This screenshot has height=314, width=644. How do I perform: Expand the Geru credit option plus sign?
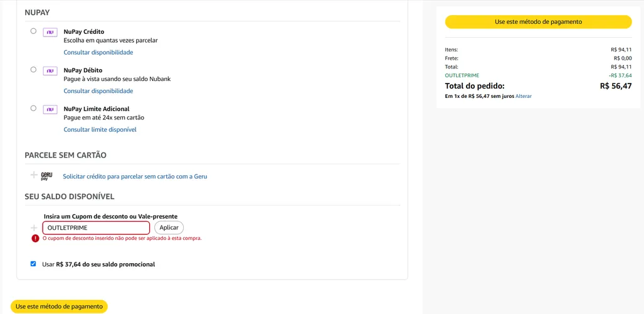click(34, 175)
